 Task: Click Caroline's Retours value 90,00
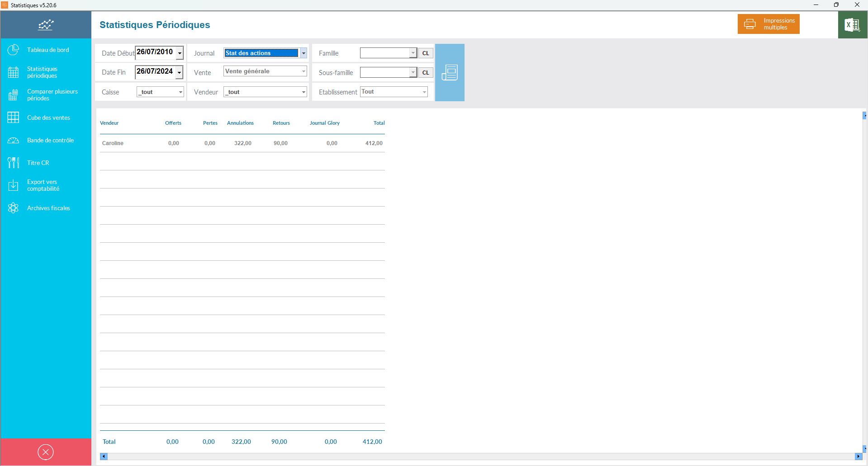click(x=280, y=143)
